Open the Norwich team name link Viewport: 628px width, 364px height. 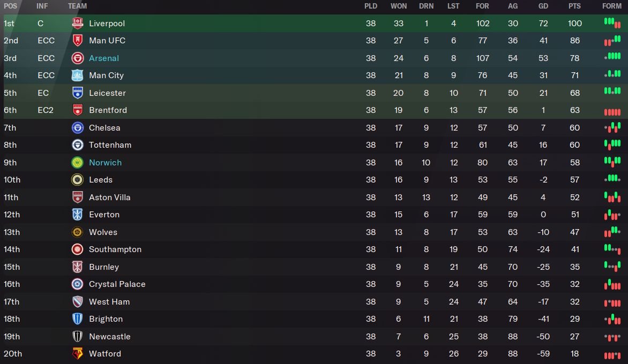(x=106, y=162)
